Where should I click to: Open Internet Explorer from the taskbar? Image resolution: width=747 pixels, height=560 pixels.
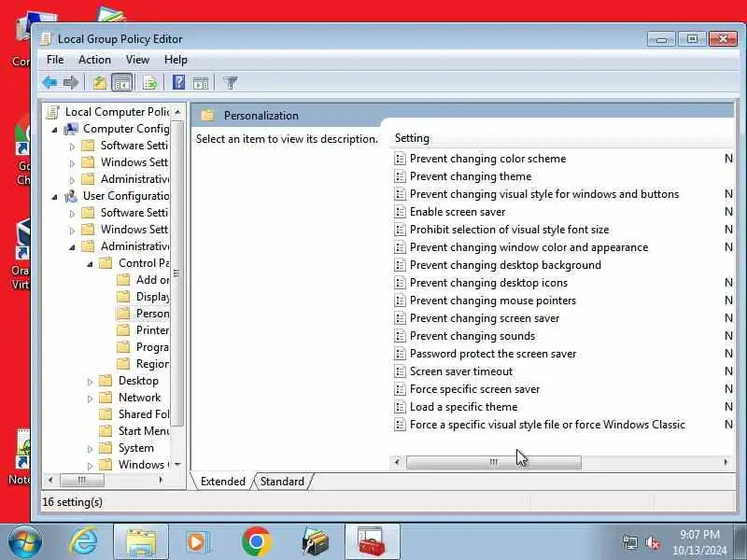(83, 541)
